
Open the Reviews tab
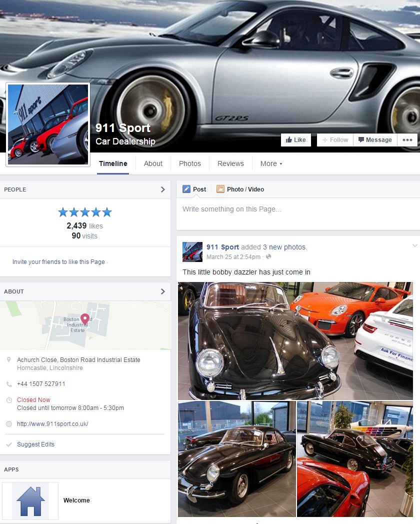point(230,164)
